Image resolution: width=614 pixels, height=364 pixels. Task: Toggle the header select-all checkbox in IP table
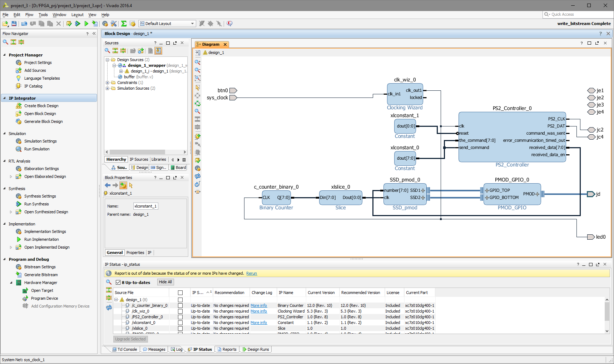pos(180,293)
